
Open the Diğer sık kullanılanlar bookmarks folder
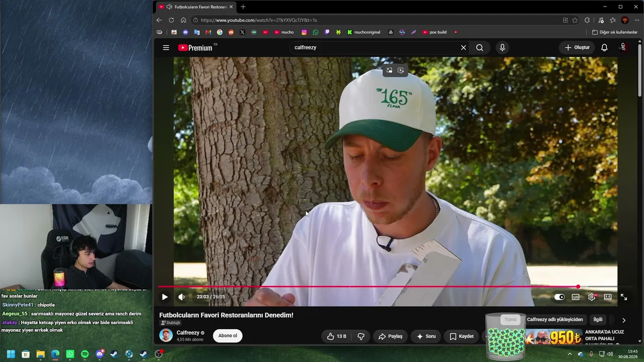click(x=615, y=32)
